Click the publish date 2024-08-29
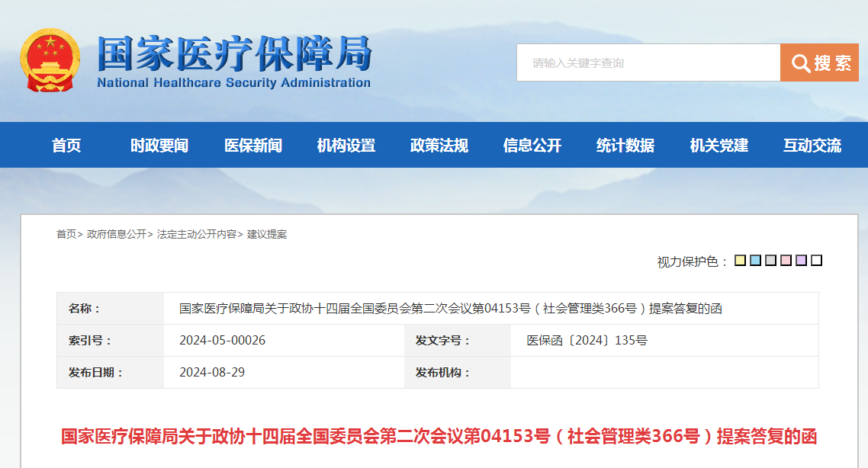 click(x=212, y=372)
